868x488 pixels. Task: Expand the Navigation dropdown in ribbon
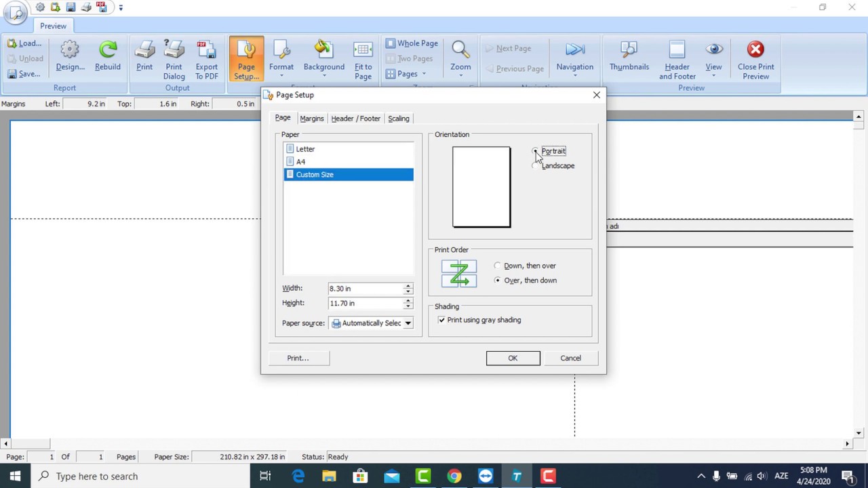click(x=575, y=76)
